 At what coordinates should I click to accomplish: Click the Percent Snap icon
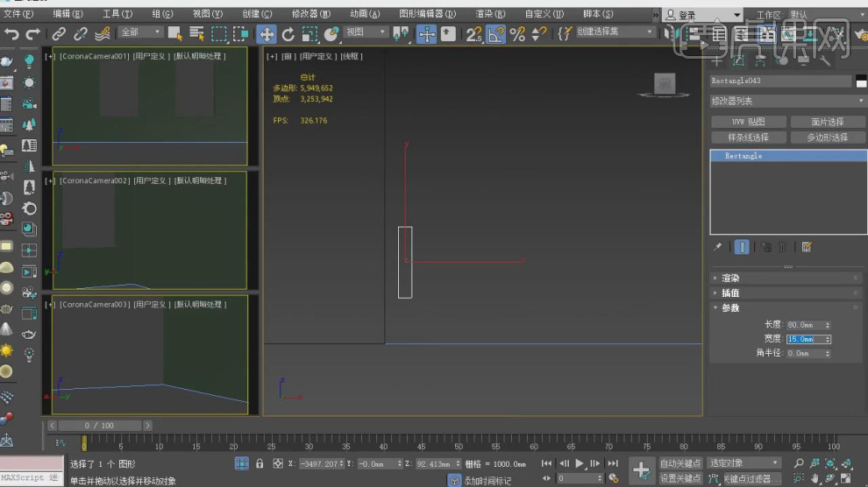[517, 33]
